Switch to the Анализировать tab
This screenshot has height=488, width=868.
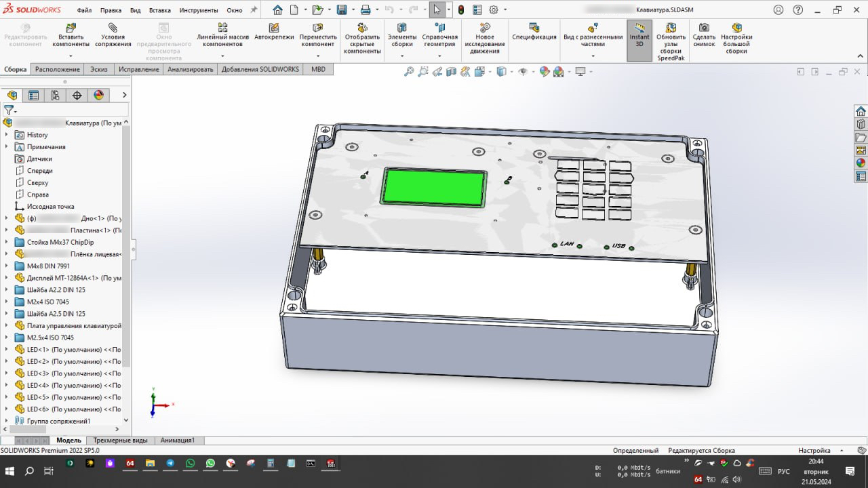(190, 69)
